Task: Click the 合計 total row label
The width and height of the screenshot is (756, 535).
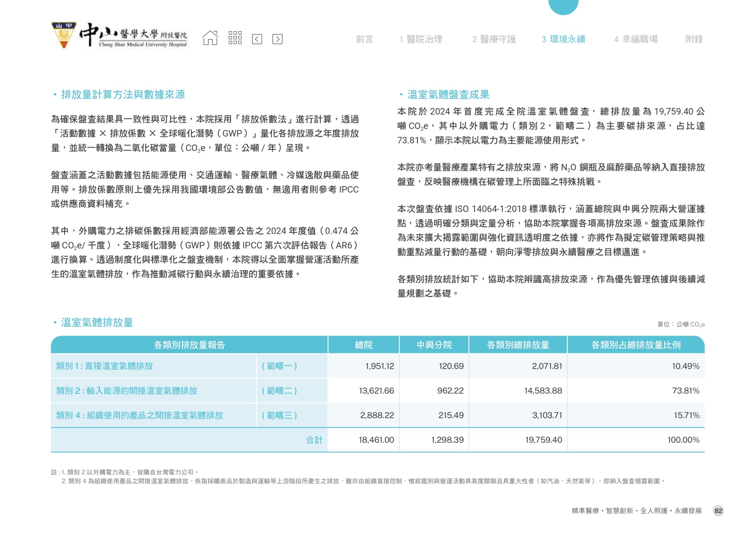Action: tap(314, 440)
